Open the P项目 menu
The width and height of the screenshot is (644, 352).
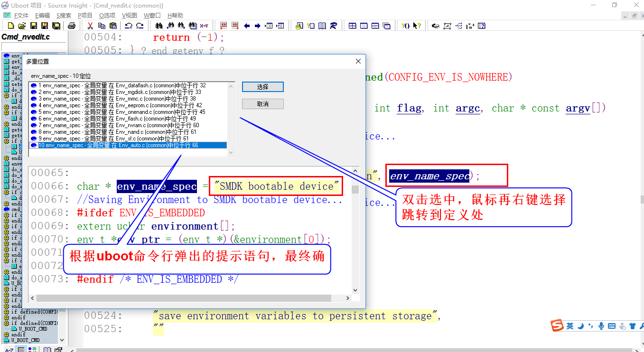[x=85, y=16]
